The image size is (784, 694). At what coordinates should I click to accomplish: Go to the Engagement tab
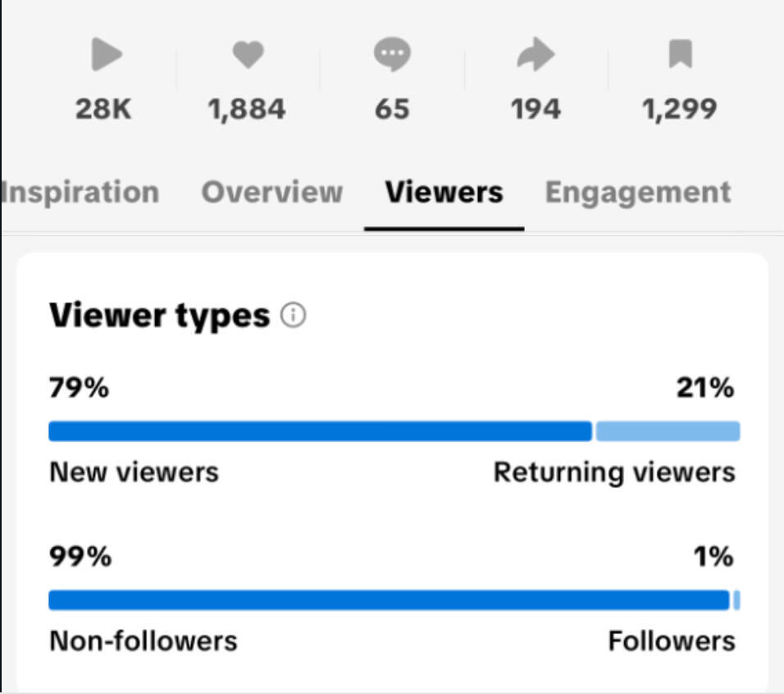[x=638, y=193]
